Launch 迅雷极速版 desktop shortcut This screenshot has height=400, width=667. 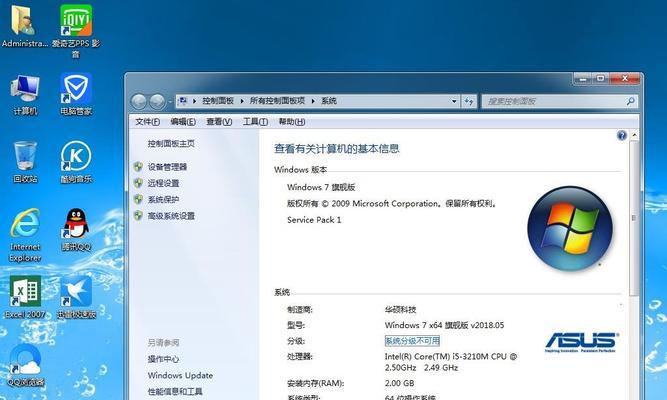pos(76,297)
